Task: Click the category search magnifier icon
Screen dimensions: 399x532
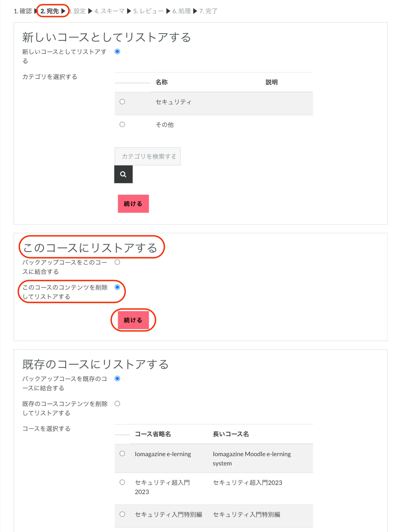Action: point(123,174)
